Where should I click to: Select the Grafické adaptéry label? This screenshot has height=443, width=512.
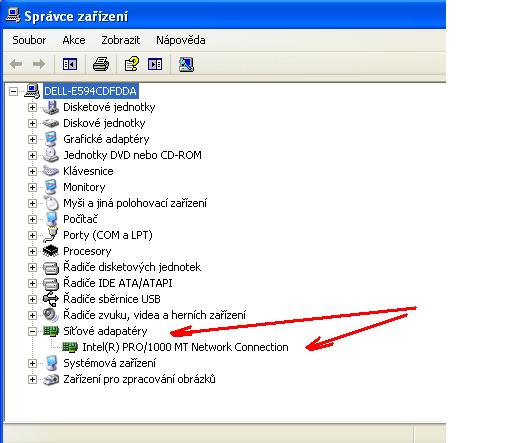[x=106, y=139]
